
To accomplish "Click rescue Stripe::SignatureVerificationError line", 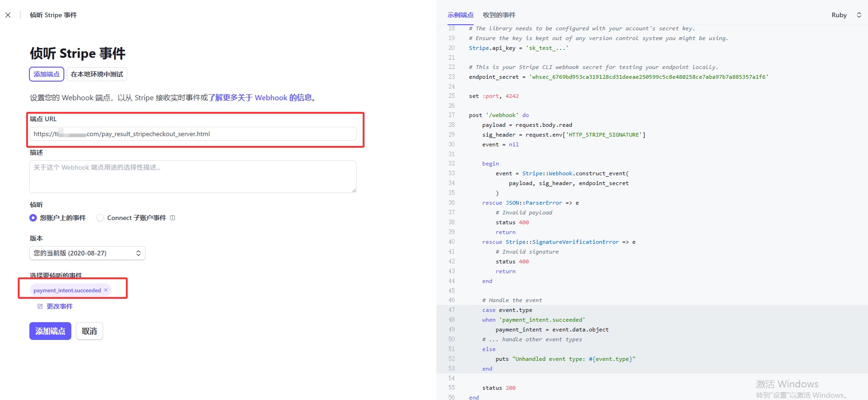I will click(559, 242).
